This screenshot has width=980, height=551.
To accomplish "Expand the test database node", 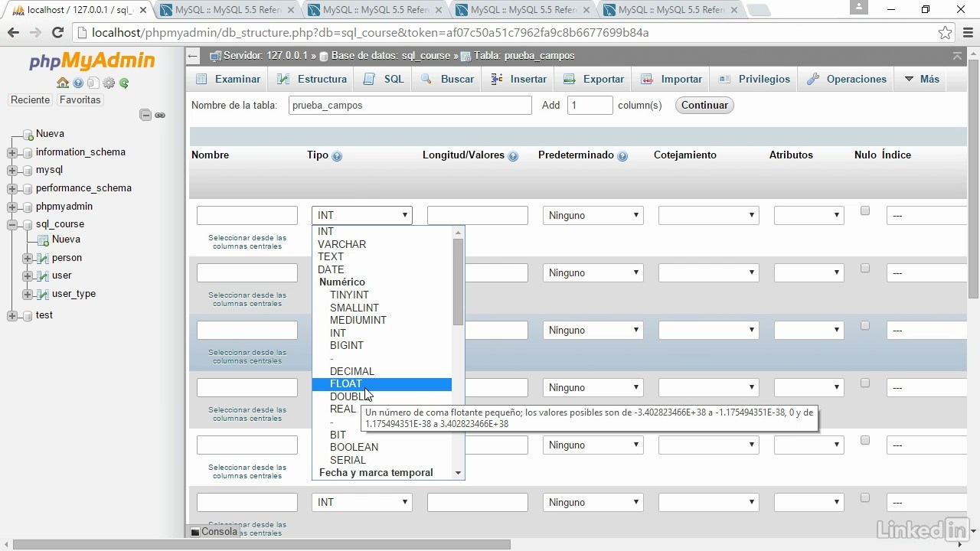I will click(x=12, y=315).
